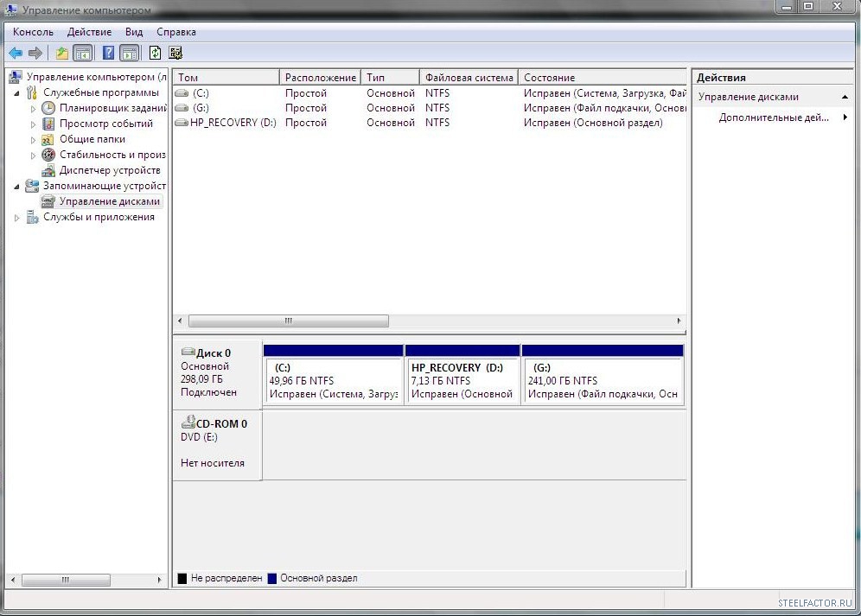Click the Диск 0 disk icon

[x=188, y=352]
